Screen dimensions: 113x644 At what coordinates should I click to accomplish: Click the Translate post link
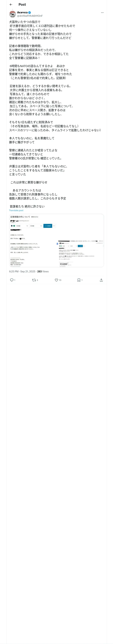16,210
